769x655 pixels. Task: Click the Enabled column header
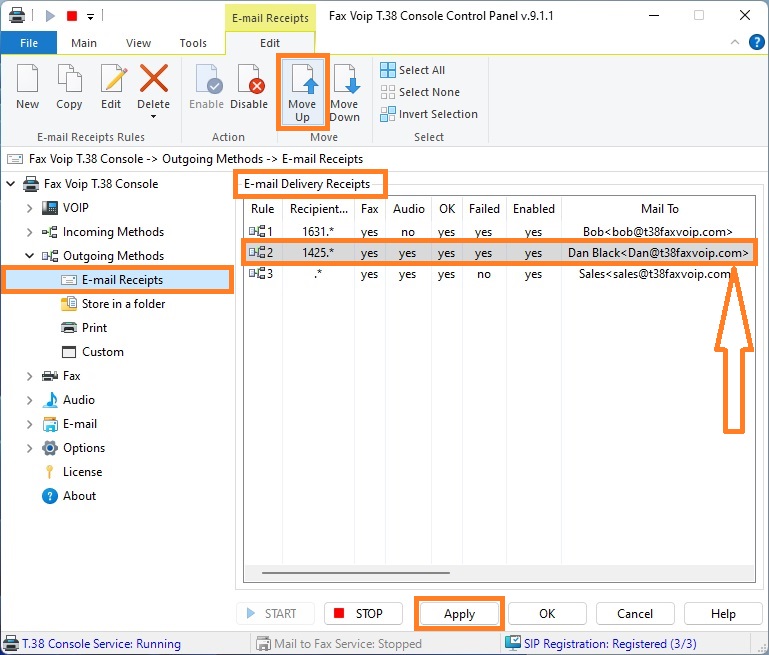534,209
